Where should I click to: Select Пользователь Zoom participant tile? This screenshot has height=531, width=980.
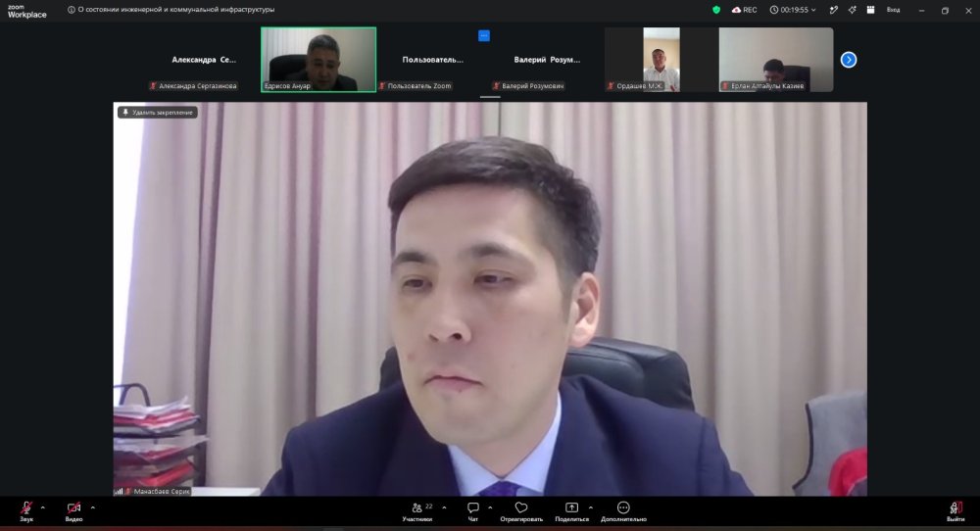(433, 60)
